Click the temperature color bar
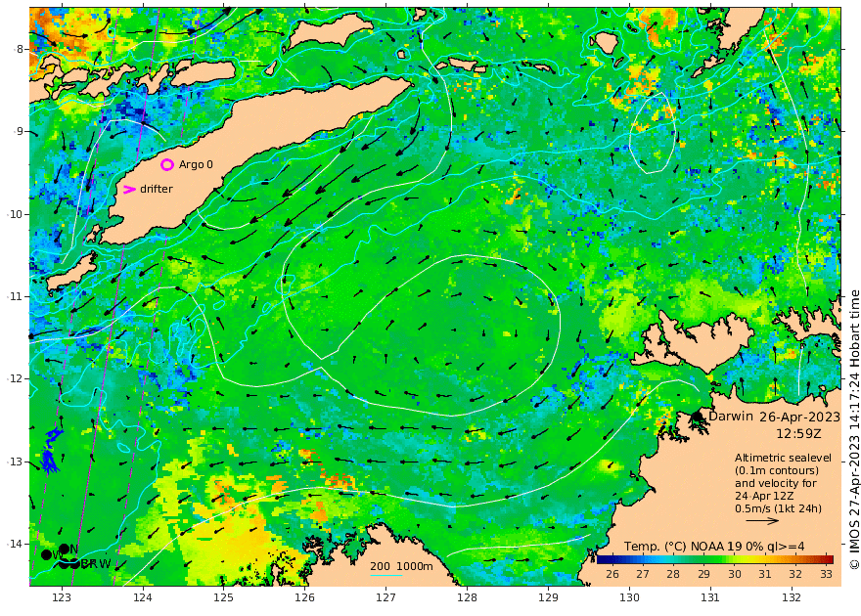 (714, 559)
